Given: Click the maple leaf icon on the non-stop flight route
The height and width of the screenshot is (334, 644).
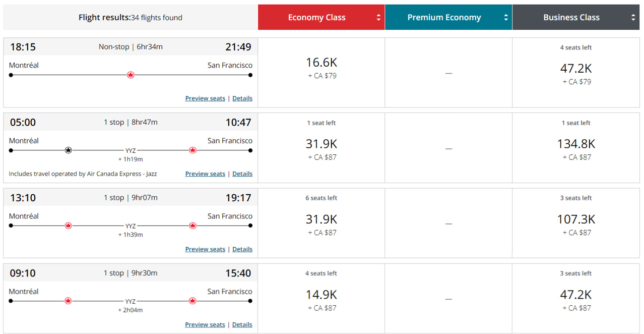Looking at the screenshot, I should (131, 75).
